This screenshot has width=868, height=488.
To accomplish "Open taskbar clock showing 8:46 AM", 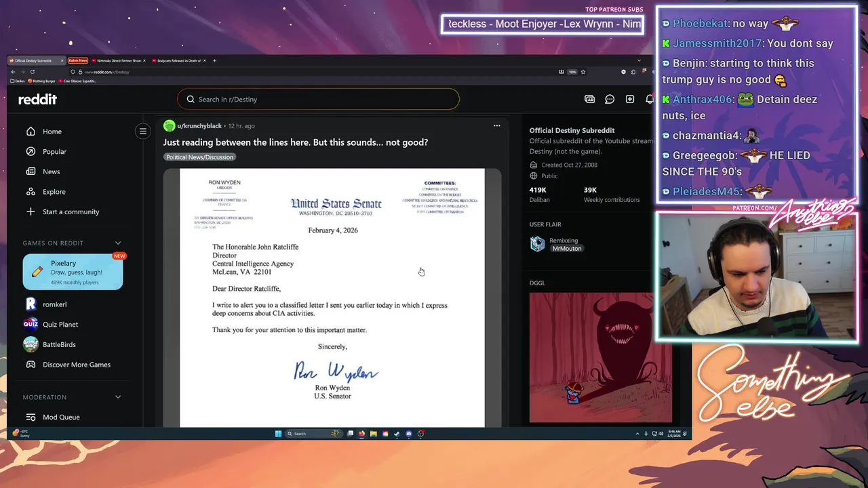I will [675, 434].
